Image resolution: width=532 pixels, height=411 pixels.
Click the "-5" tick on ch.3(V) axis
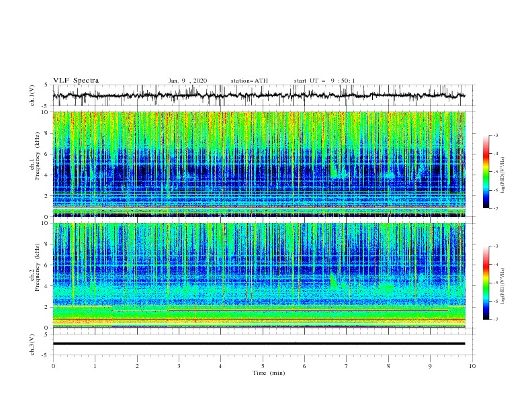click(x=46, y=355)
